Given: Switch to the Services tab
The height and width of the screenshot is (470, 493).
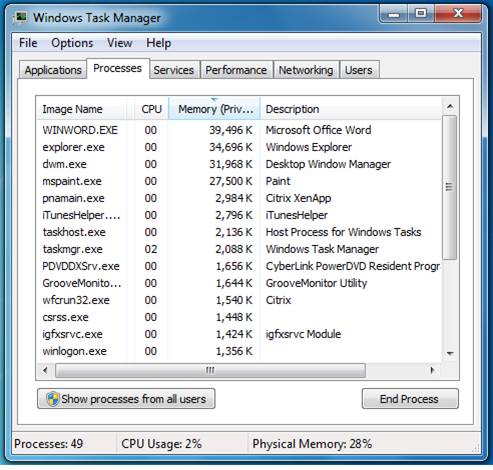Looking at the screenshot, I should [174, 70].
